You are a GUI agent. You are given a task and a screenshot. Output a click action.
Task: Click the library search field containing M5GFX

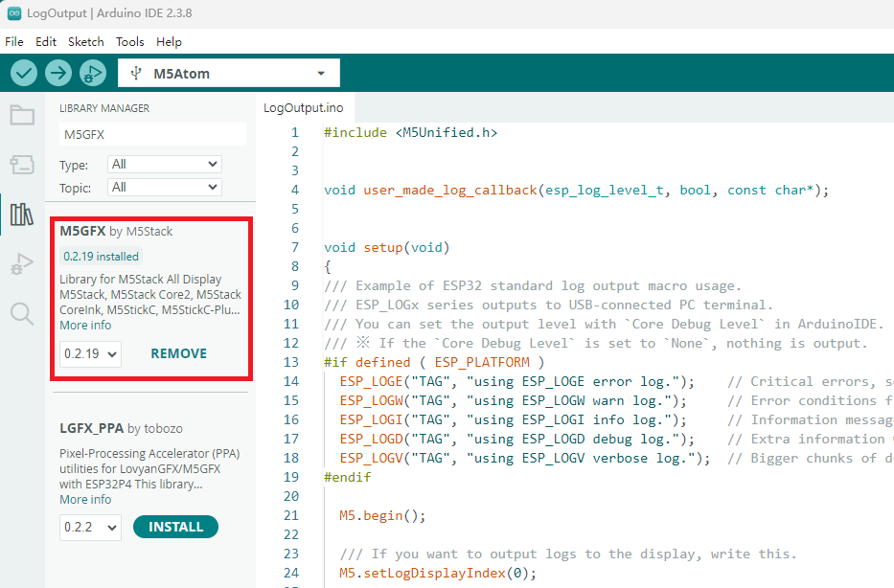pos(151,134)
